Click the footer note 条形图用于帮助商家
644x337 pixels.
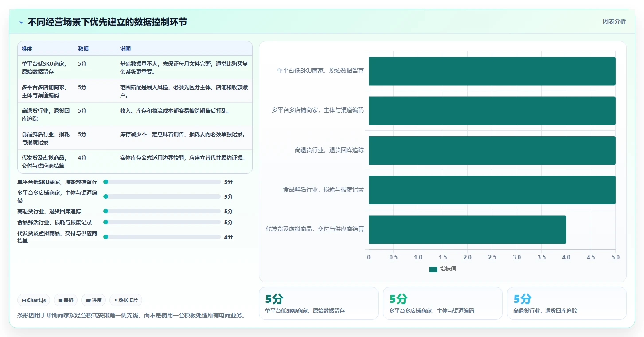[131, 316]
